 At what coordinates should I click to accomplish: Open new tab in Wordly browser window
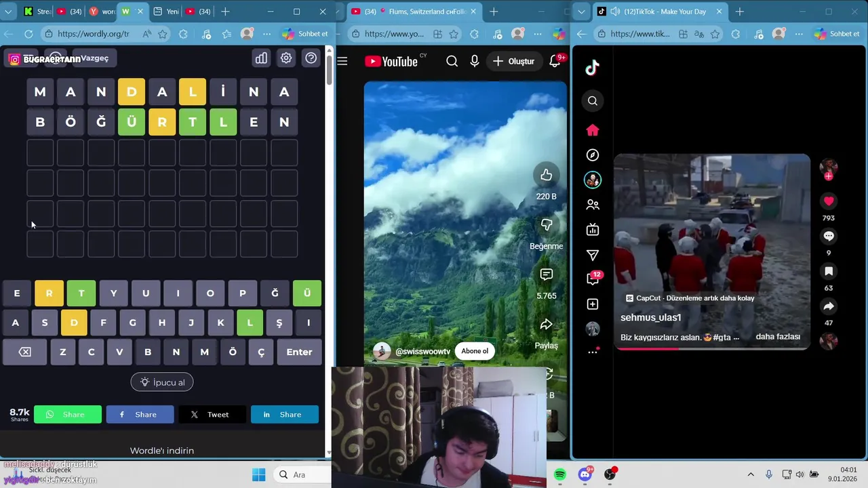pos(226,12)
